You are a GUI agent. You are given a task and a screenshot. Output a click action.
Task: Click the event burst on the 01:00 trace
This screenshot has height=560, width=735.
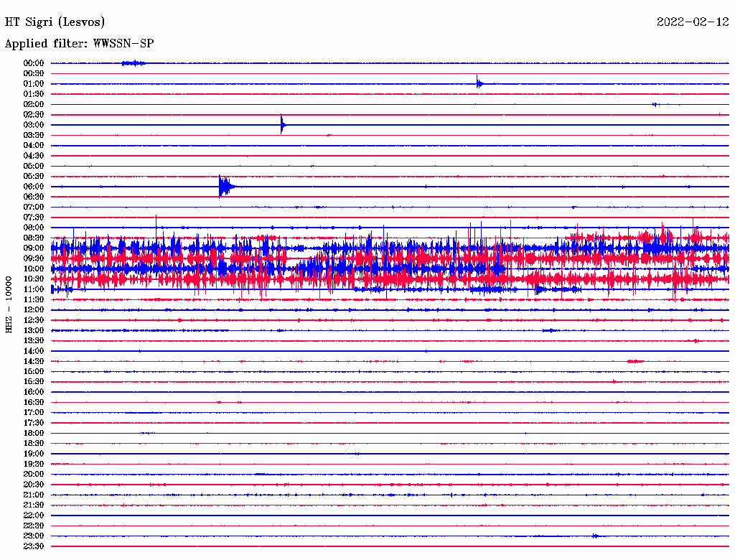(479, 83)
